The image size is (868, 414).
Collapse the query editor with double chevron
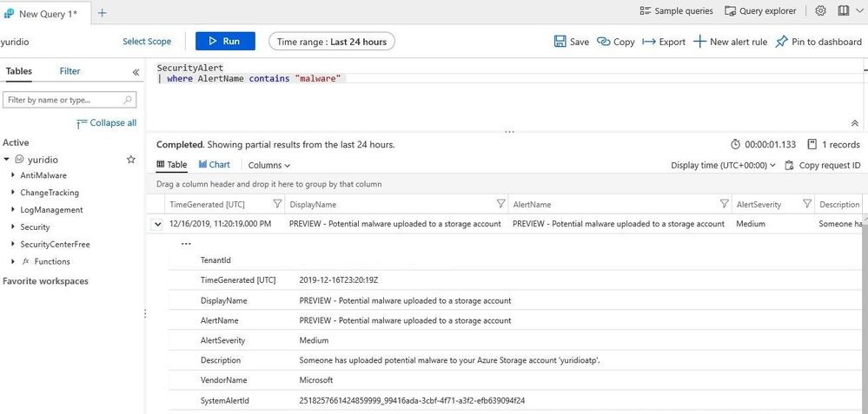click(854, 123)
